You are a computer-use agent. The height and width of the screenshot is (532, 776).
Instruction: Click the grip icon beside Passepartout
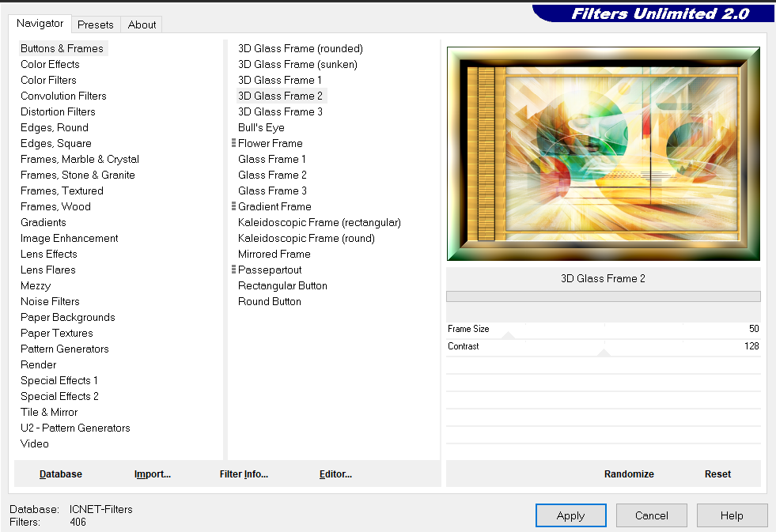pos(233,270)
